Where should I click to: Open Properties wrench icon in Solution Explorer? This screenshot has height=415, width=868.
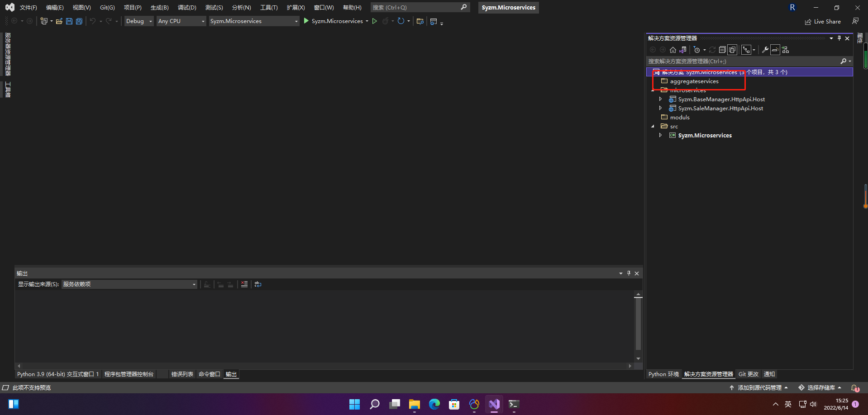(765, 50)
